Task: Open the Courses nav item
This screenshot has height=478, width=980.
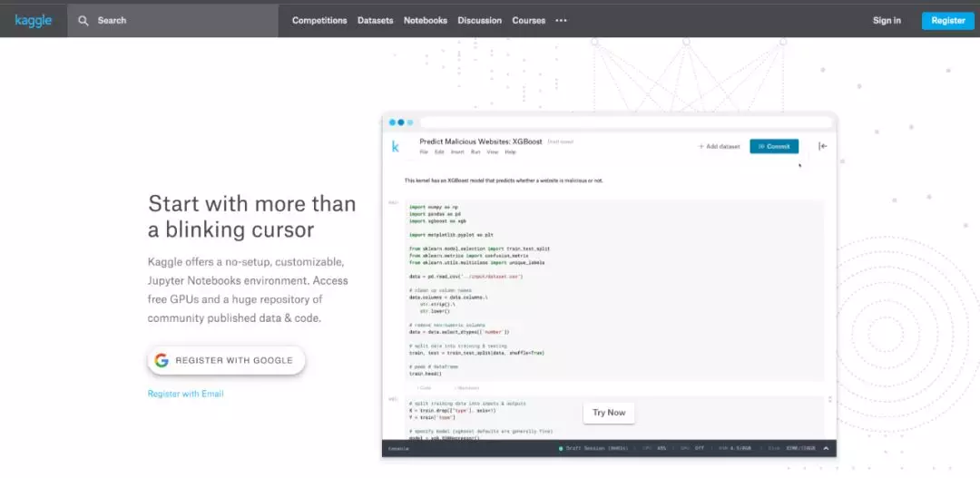Action: pos(529,21)
